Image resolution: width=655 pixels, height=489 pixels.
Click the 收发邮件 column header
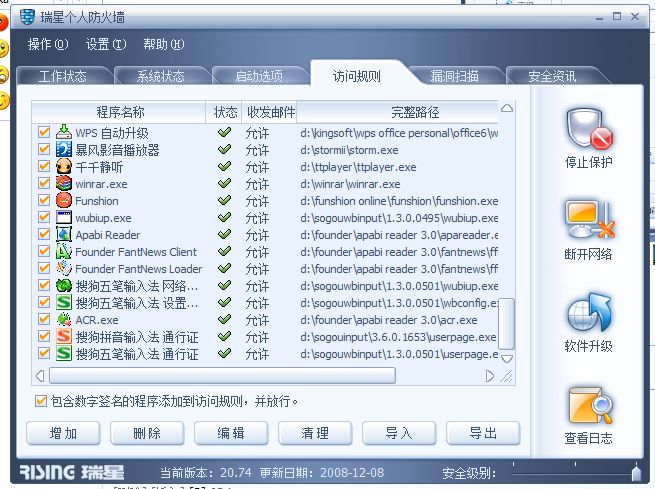pyautogui.click(x=270, y=112)
